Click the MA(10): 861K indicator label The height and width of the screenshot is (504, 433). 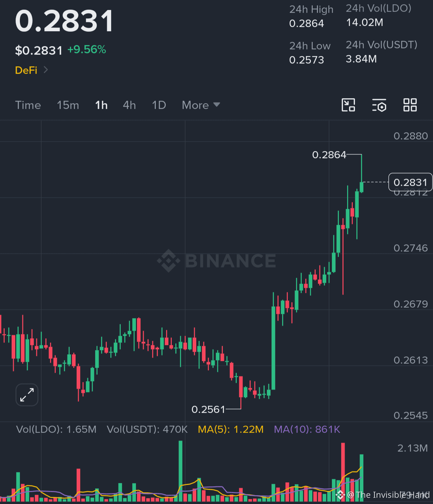pyautogui.click(x=307, y=429)
